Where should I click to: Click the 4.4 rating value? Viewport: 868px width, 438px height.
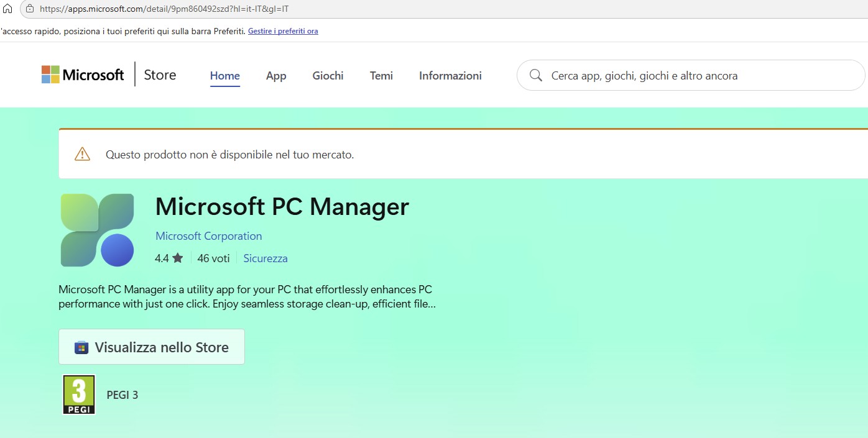coord(162,258)
